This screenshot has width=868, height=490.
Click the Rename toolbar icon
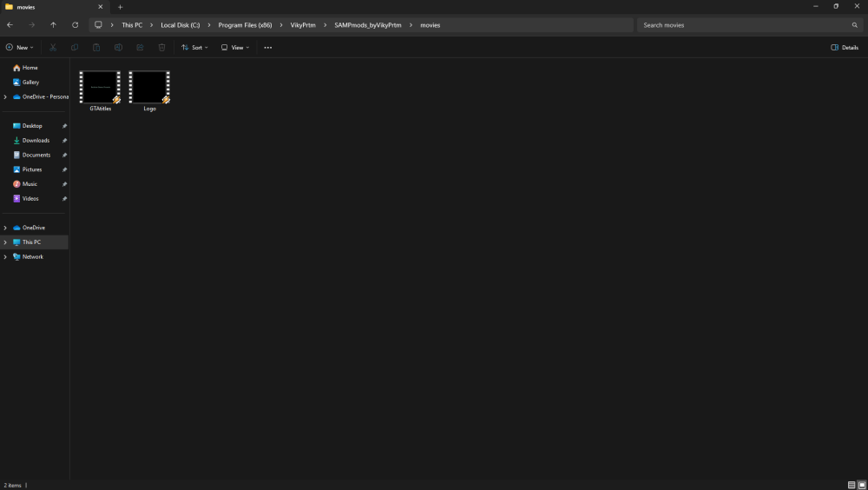click(118, 48)
